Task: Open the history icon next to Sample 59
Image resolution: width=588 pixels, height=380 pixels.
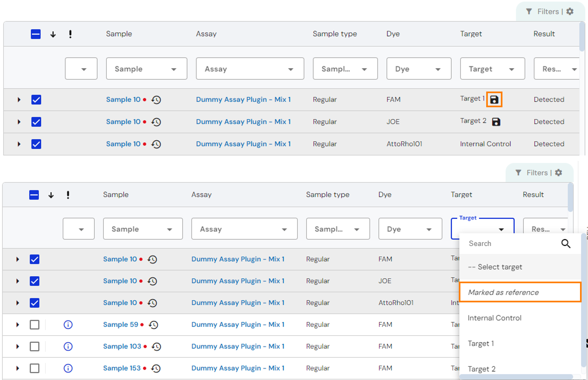Action: pos(153,325)
